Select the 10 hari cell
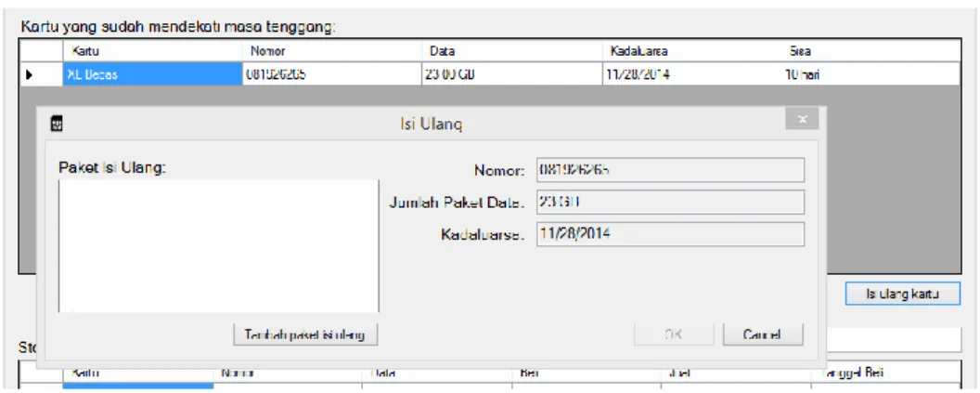 point(870,74)
